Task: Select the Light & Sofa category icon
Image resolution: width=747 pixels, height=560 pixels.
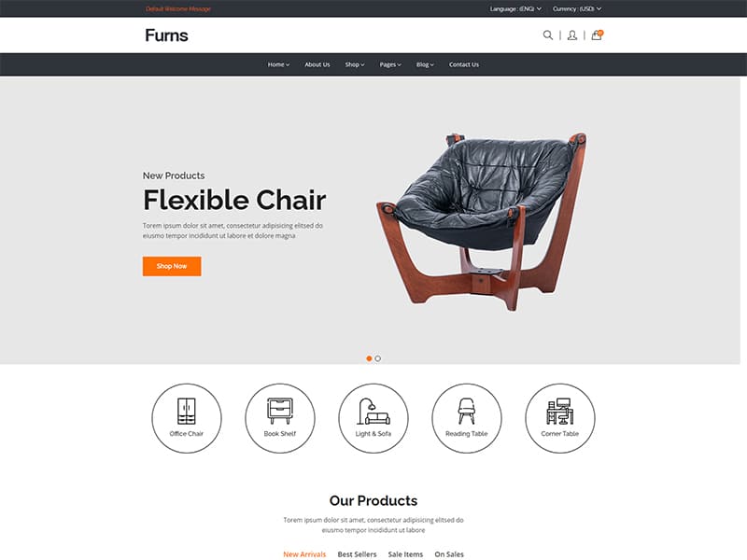Action: [x=373, y=418]
